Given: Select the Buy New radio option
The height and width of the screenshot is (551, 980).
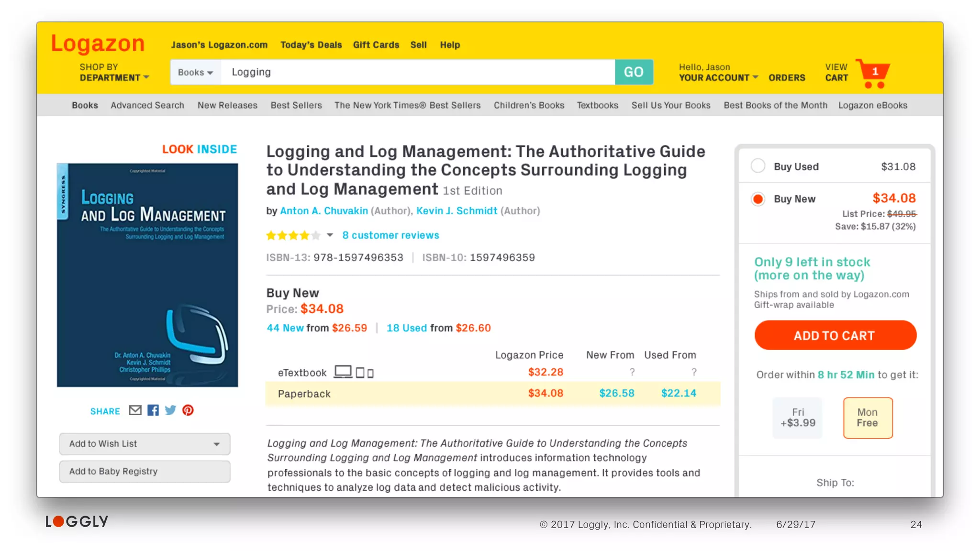Looking at the screenshot, I should [x=758, y=199].
